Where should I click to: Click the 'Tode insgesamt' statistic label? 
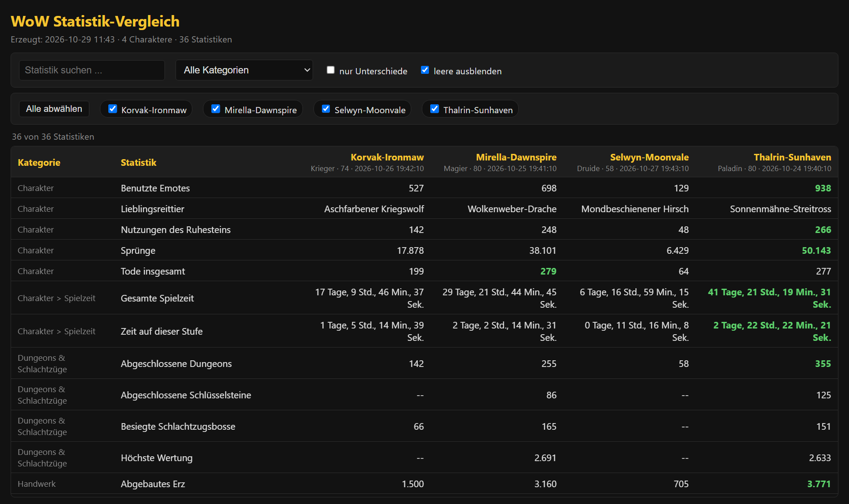click(x=153, y=271)
